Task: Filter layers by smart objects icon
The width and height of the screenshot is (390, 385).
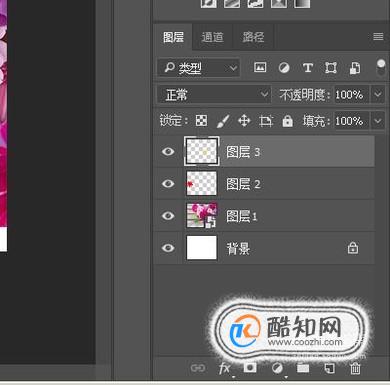Action: (354, 68)
